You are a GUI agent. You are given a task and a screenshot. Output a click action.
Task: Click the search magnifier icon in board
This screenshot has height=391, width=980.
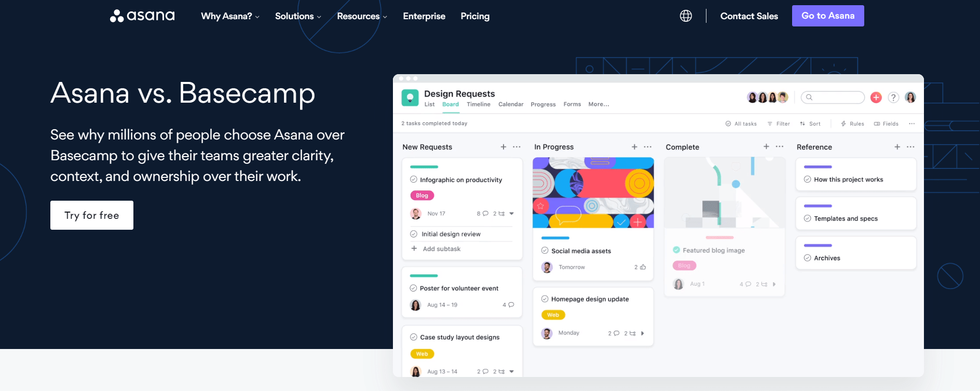[x=809, y=97]
